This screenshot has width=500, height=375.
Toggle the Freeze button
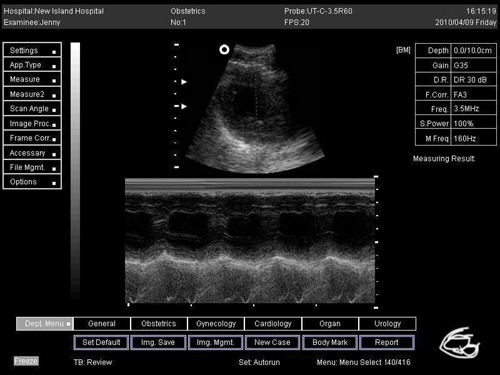[26, 361]
